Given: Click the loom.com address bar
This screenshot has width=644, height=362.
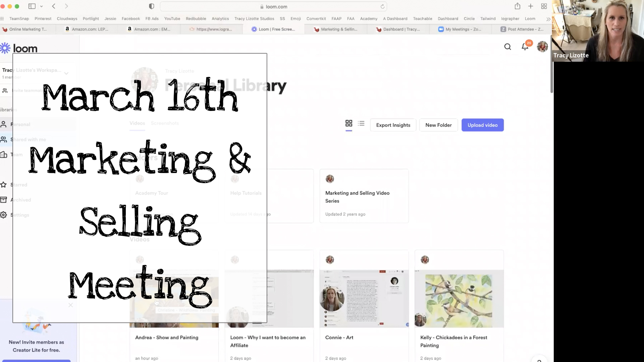Looking at the screenshot, I should tap(273, 6).
